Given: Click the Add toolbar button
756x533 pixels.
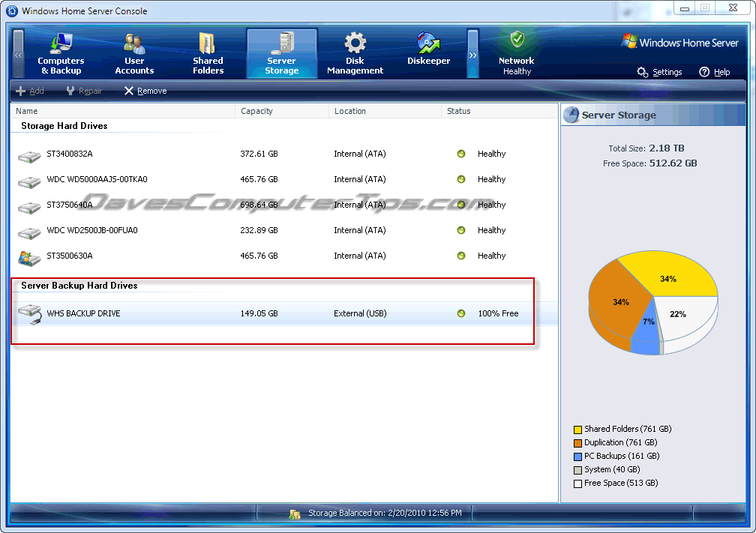Looking at the screenshot, I should [30, 91].
